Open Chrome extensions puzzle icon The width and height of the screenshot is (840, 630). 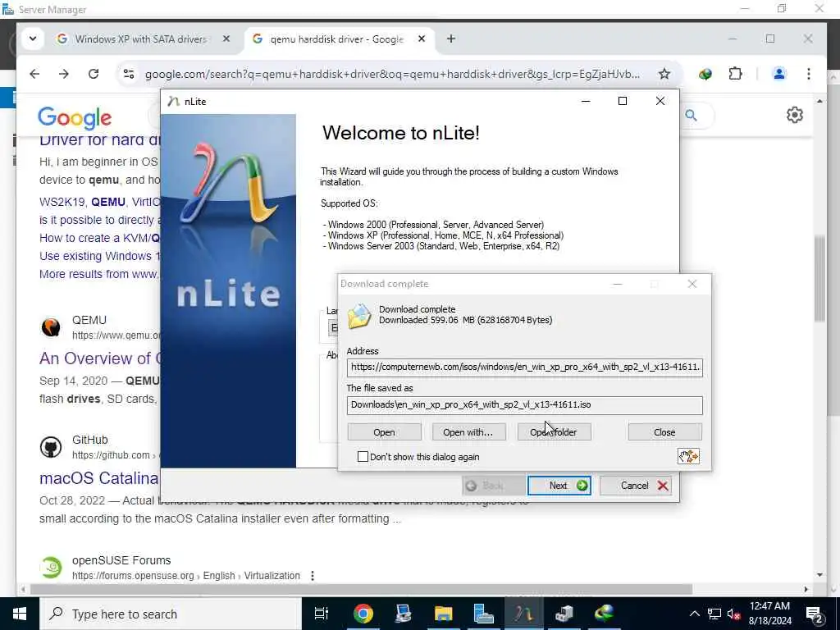click(x=736, y=74)
